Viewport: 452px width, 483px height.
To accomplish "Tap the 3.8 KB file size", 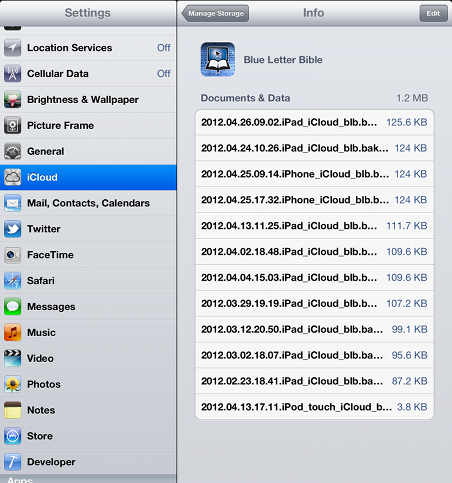I will pyautogui.click(x=412, y=407).
